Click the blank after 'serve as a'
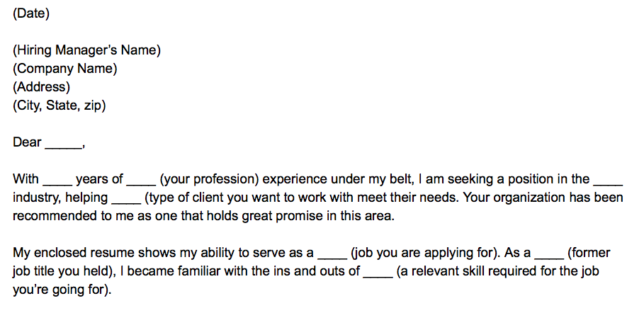The height and width of the screenshot is (313, 644). [x=332, y=254]
